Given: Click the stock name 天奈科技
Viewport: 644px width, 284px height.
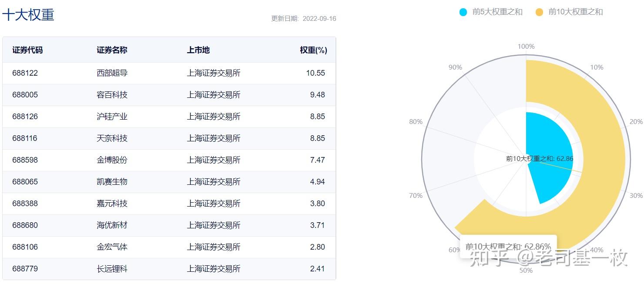Looking at the screenshot, I should (x=112, y=138).
